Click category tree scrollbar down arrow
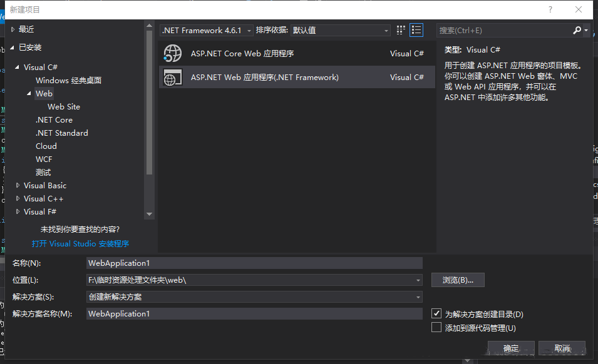This screenshot has height=364, width=598. click(149, 215)
